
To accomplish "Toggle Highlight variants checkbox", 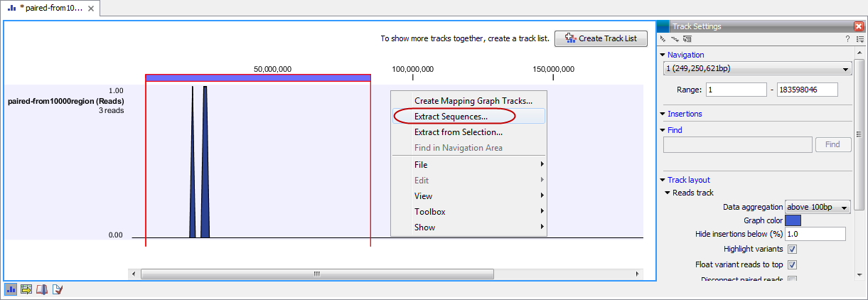I will click(792, 250).
